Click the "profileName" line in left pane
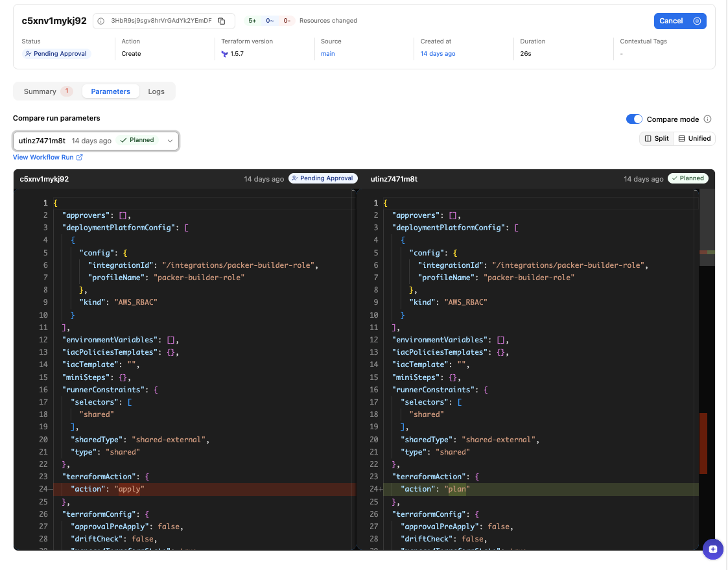 pos(166,278)
